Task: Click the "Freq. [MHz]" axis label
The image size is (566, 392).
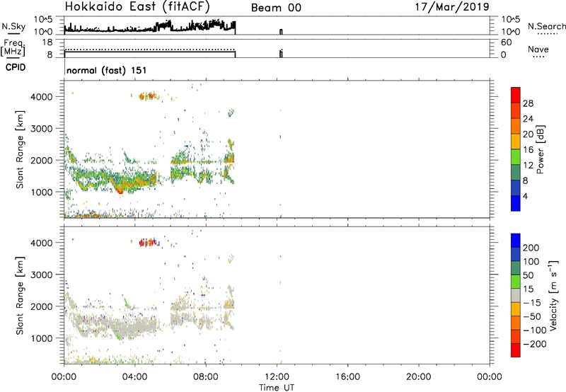Action: 13,47
